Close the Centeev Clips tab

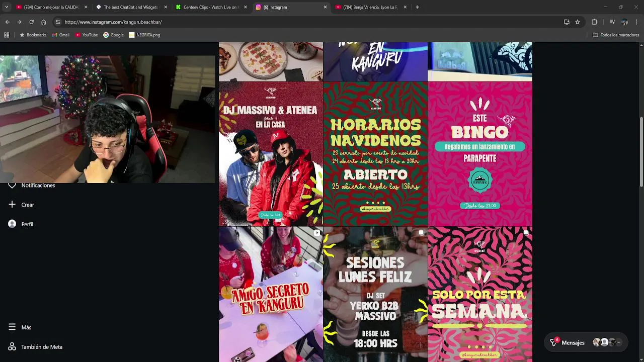pyautogui.click(x=246, y=7)
